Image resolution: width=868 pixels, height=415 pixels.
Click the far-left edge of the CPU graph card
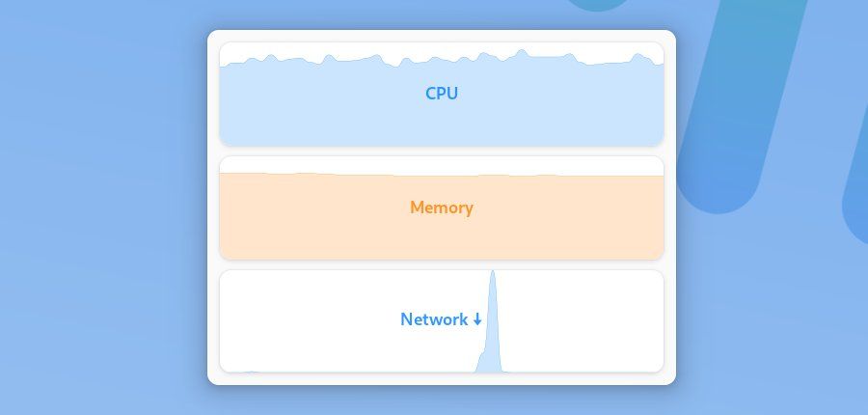(223, 97)
